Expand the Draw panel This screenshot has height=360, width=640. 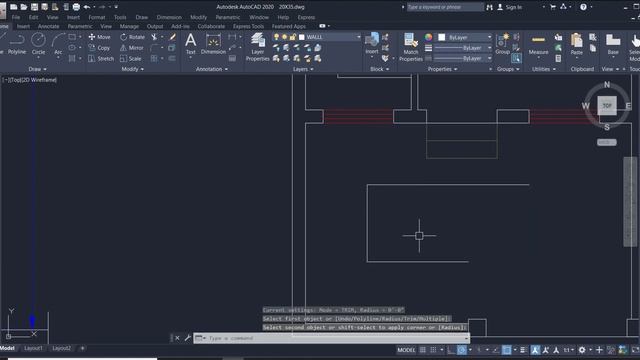click(x=38, y=69)
